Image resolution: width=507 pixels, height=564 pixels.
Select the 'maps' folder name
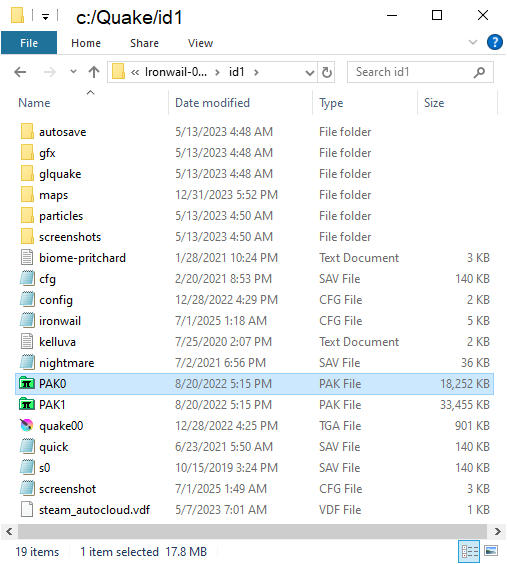click(54, 195)
